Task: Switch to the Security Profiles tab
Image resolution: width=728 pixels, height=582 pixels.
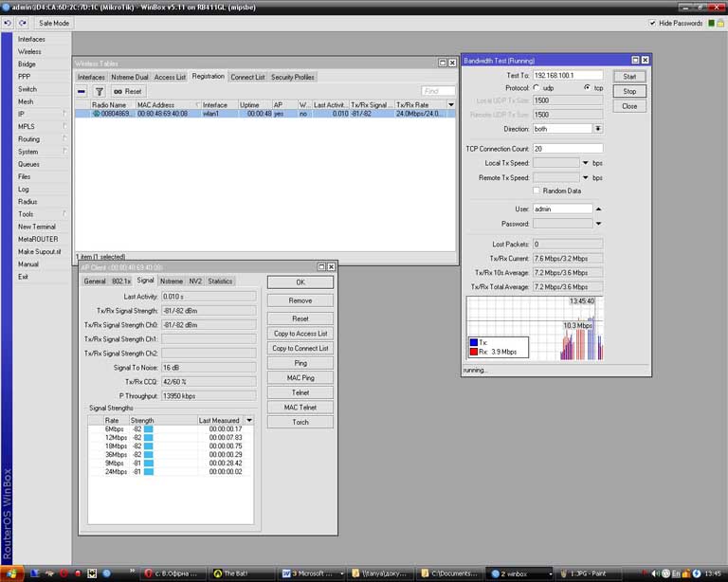Action: (x=293, y=77)
